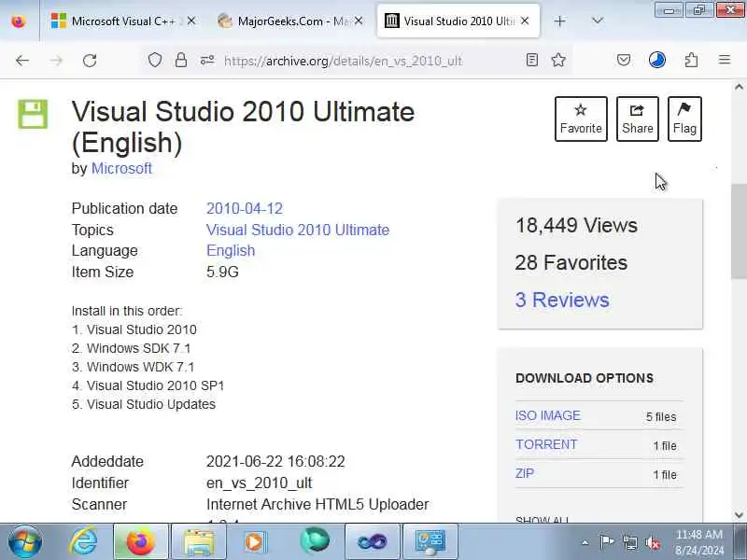Screen dimensions: 747x560
Task: Click the Flag button
Action: 684,119
